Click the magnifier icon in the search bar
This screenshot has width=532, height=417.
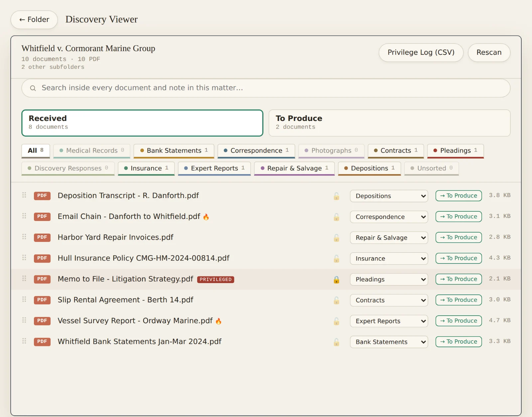coord(33,88)
